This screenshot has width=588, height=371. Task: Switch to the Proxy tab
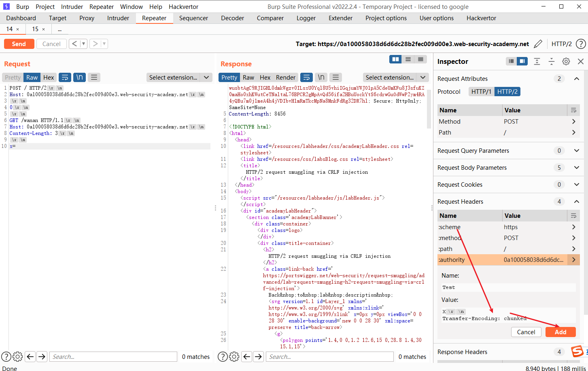[x=87, y=18]
